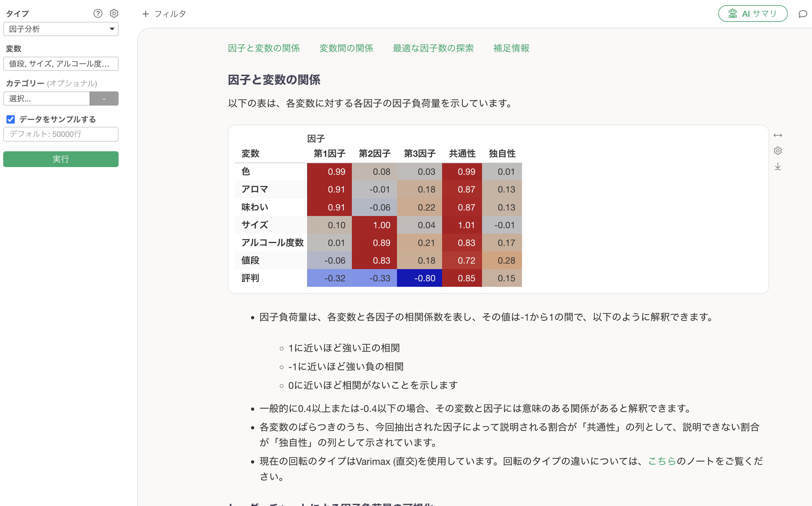
Task: Click the robot icon in AI サマリ button
Action: click(732, 14)
